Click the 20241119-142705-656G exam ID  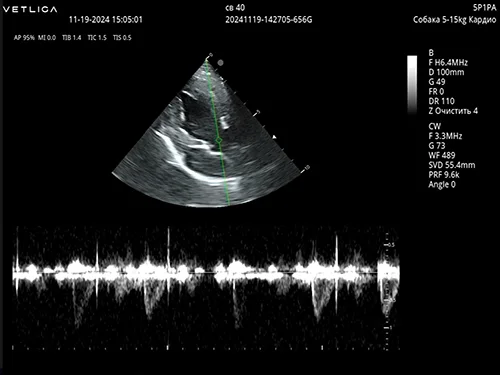(x=269, y=20)
